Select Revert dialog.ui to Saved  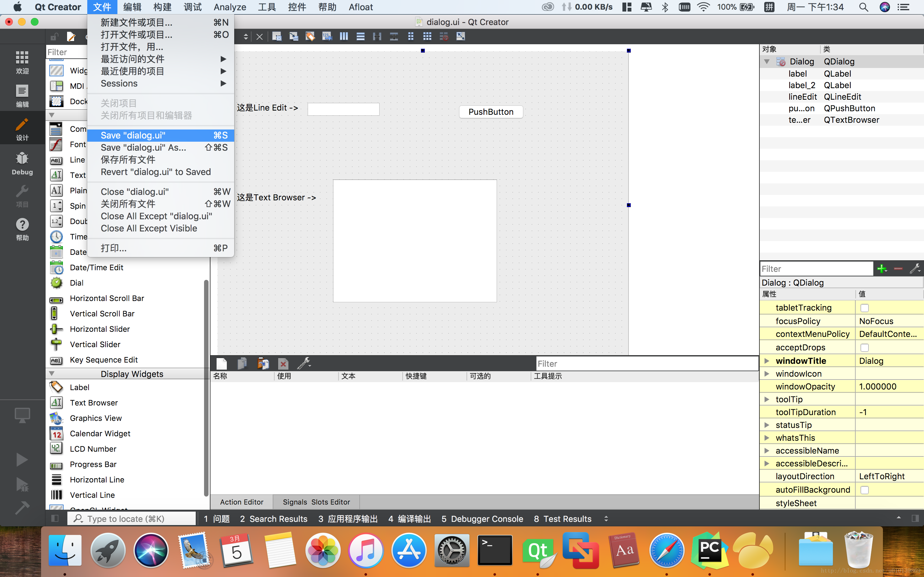click(x=156, y=171)
